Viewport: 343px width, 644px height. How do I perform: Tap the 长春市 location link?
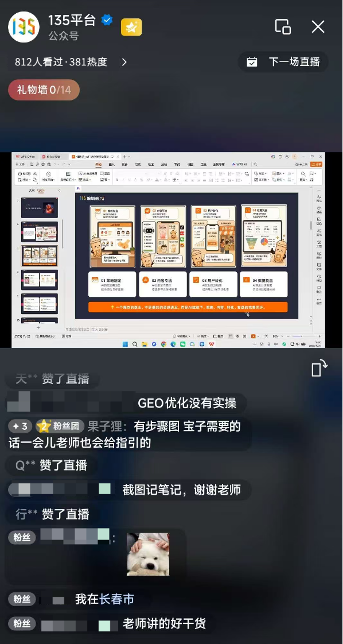116,599
